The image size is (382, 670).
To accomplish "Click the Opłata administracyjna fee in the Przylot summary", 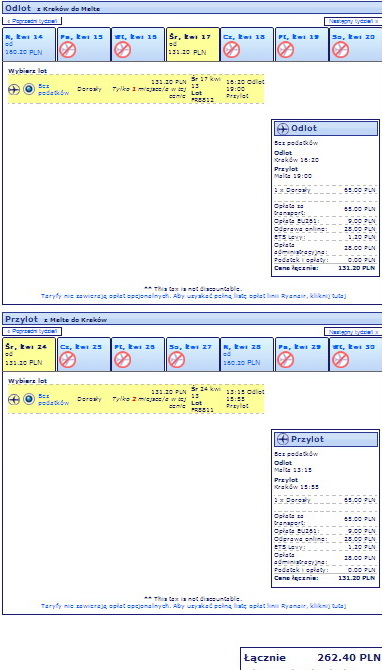I will 325,558.
